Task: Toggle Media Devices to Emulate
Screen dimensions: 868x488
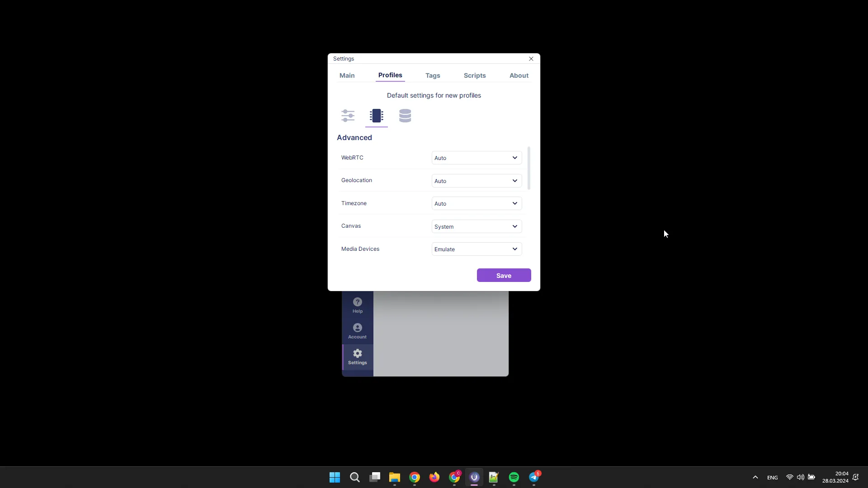Action: click(x=476, y=249)
